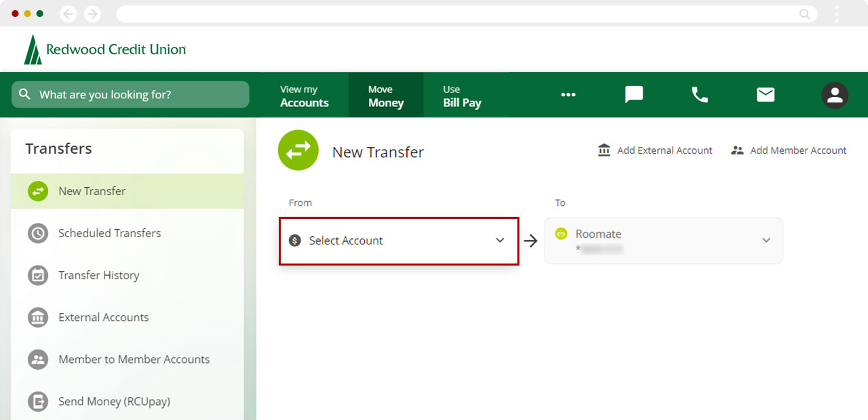Viewport: 868px width, 420px height.
Task: Select New Transfer in sidebar
Action: pyautogui.click(x=127, y=191)
